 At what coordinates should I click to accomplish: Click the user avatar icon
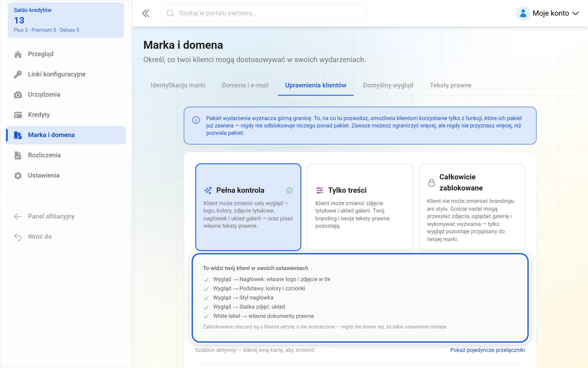click(x=523, y=13)
